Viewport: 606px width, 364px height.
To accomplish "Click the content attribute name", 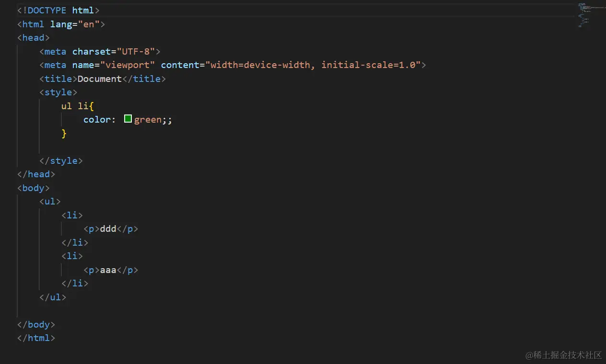I will (180, 65).
